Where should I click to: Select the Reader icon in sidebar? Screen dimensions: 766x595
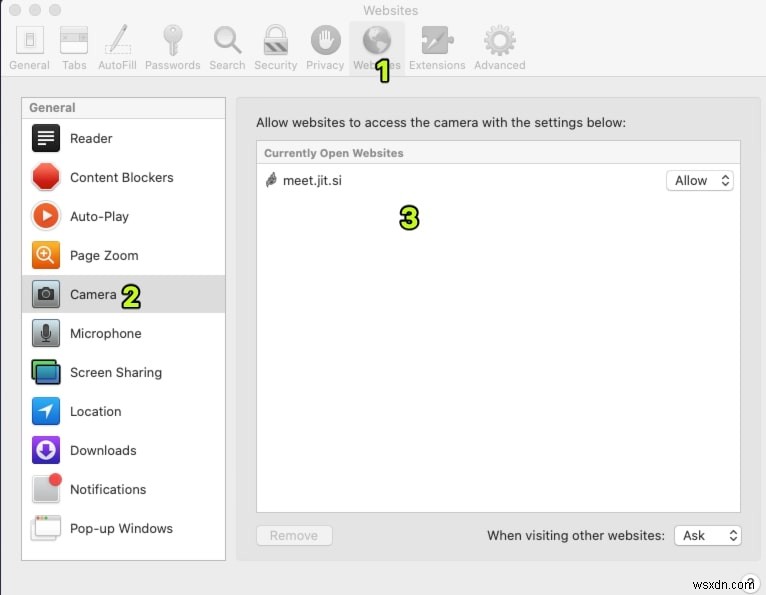click(46, 138)
